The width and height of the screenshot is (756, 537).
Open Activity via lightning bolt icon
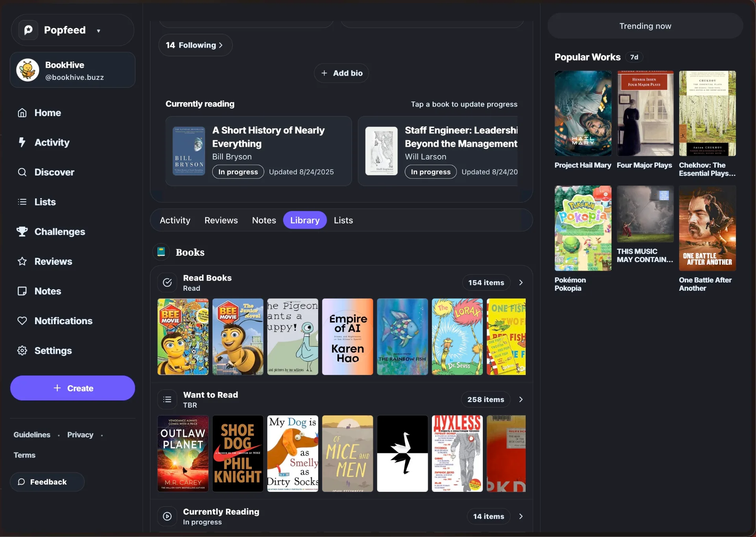(22, 142)
